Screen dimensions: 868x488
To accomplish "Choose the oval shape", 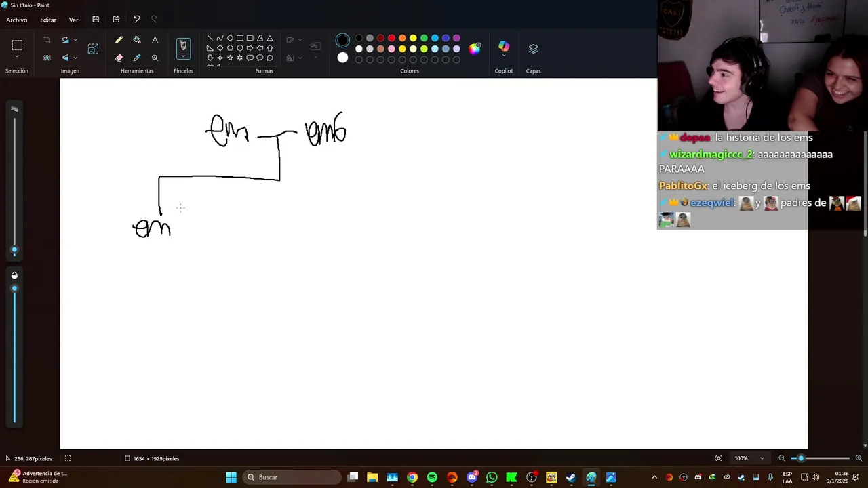I will point(230,38).
